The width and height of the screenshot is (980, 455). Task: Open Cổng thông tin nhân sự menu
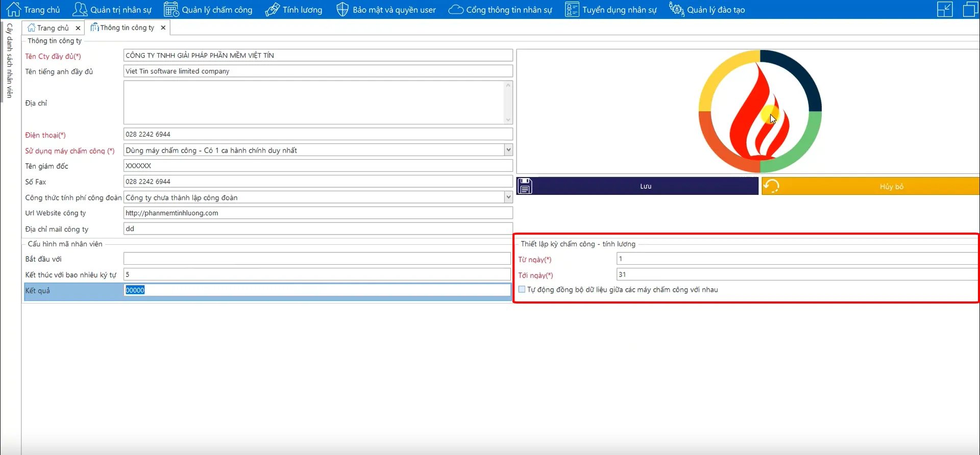point(500,10)
